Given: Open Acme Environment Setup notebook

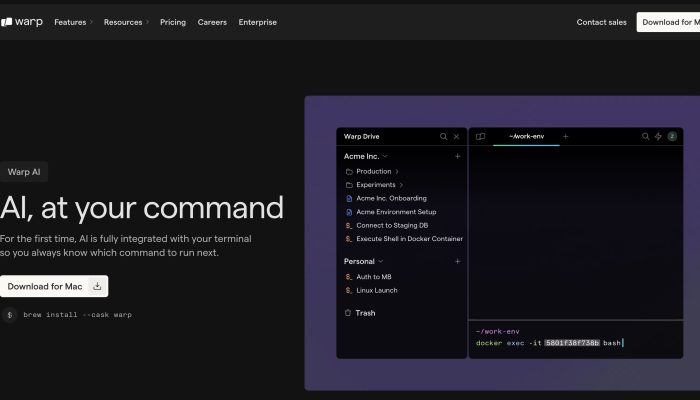Looking at the screenshot, I should [x=396, y=212].
